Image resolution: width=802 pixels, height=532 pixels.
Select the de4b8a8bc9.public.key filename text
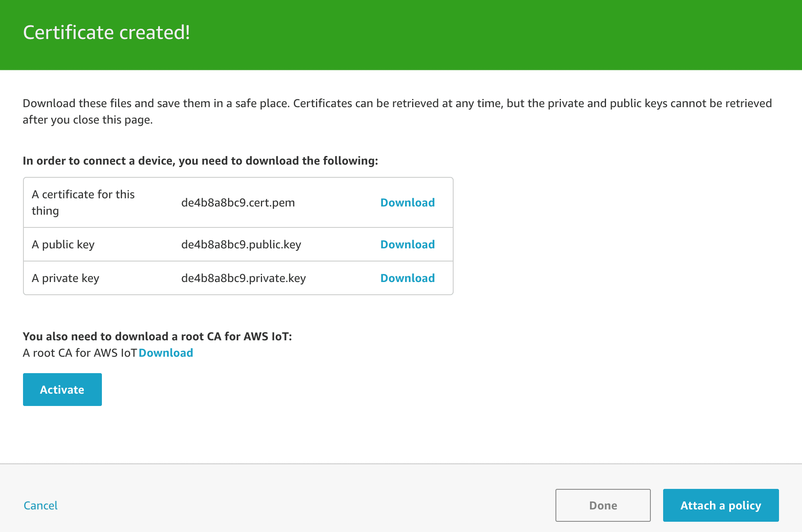click(x=242, y=244)
